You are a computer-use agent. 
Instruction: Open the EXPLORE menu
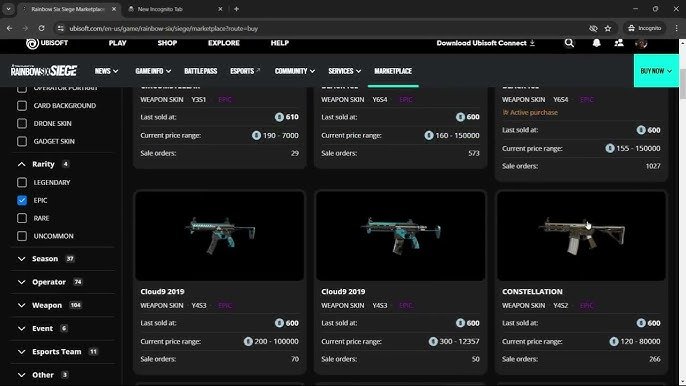click(224, 43)
